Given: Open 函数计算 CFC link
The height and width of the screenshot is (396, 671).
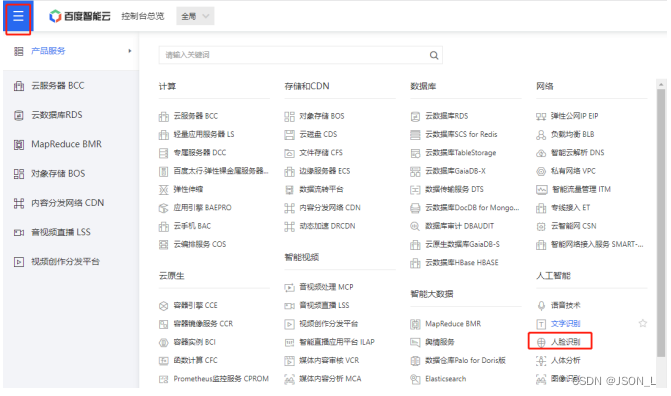Looking at the screenshot, I should click(196, 360).
